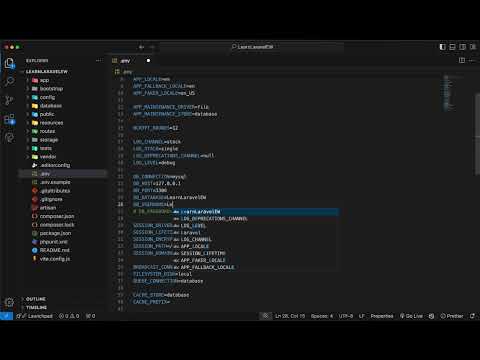This screenshot has height=360, width=480.
Task: Go forward with the navigation arrow
Action: 152,47
